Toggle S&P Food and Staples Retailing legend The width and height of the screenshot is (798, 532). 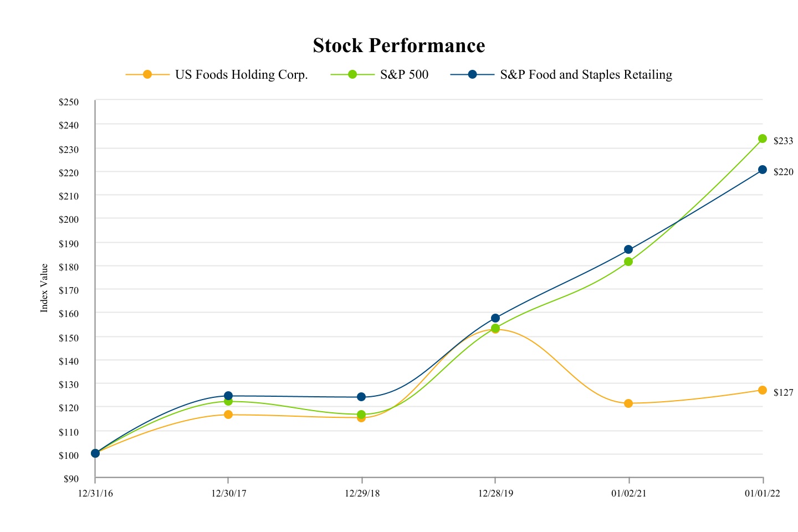tap(586, 75)
